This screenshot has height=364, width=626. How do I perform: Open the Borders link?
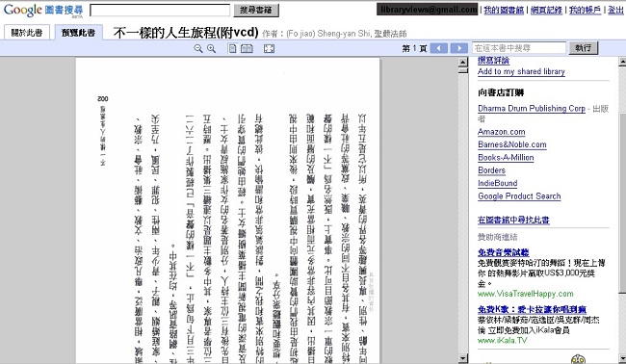[491, 170]
